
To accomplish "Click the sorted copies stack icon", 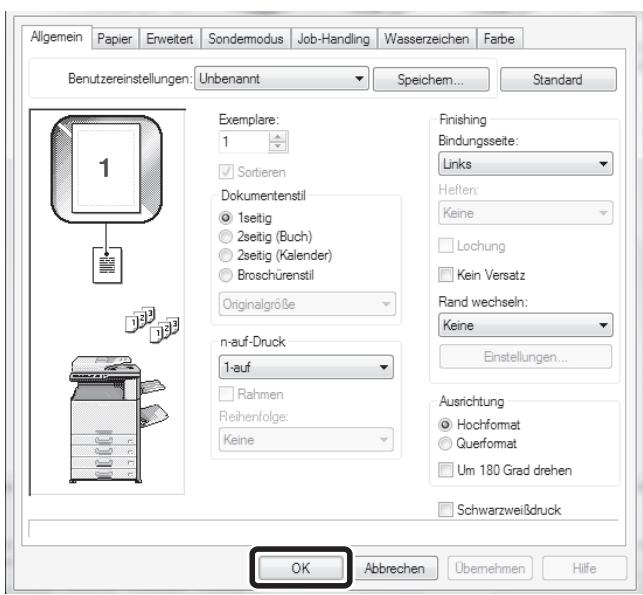I will [x=152, y=324].
